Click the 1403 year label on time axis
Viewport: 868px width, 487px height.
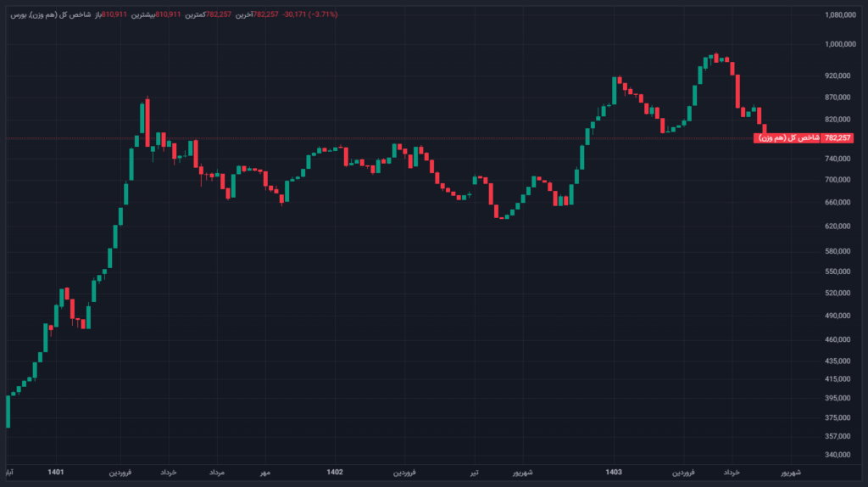(x=614, y=472)
